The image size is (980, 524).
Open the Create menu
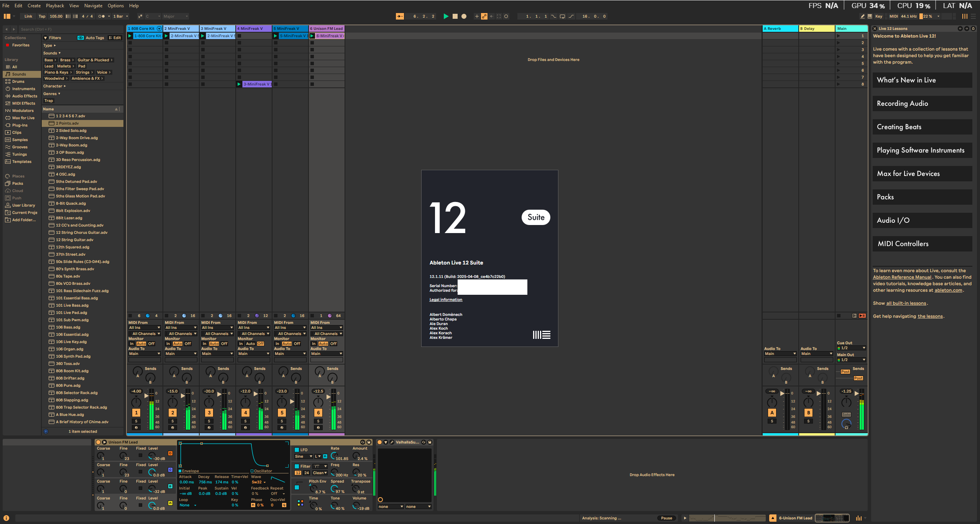(x=34, y=6)
